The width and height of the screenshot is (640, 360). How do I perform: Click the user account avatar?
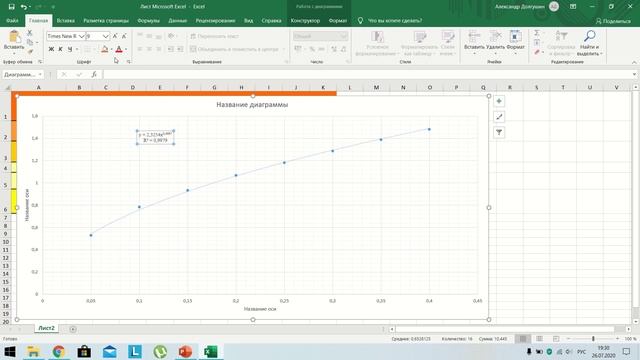(554, 7)
